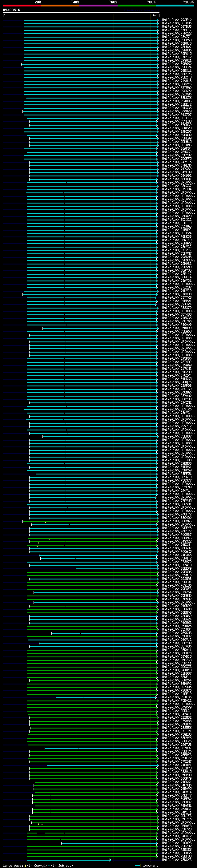
Task: Click the purple ~60% identity legend segment
Action: coord(99,6)
